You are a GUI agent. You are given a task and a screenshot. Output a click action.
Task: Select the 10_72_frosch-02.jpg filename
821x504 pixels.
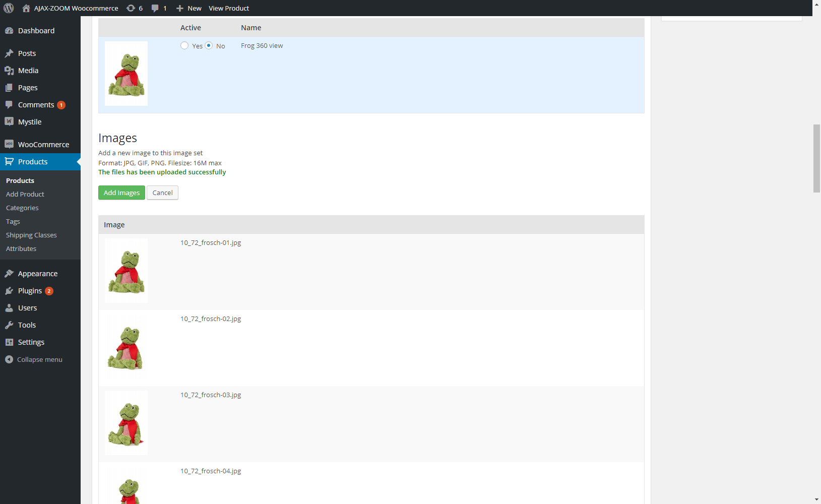point(211,319)
